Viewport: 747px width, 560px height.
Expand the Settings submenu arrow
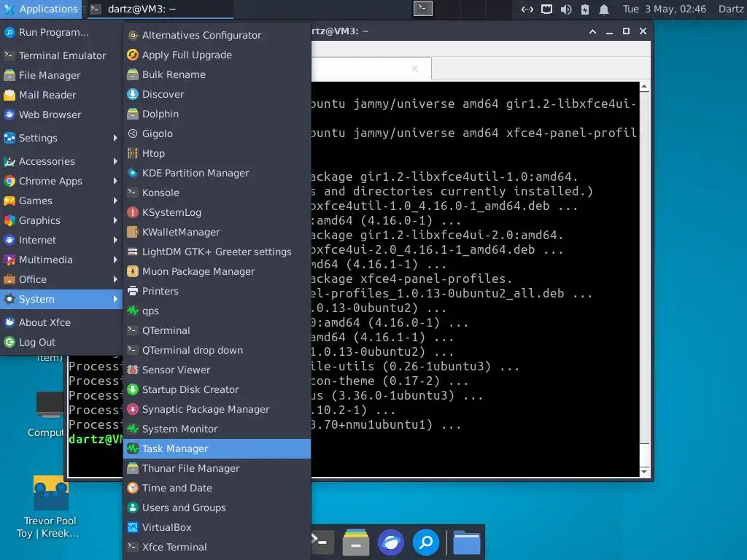coord(115,138)
